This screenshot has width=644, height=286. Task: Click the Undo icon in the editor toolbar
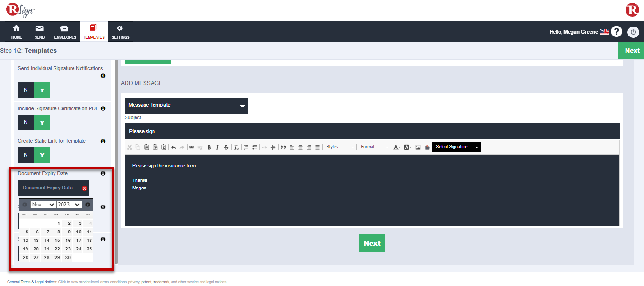(x=173, y=147)
